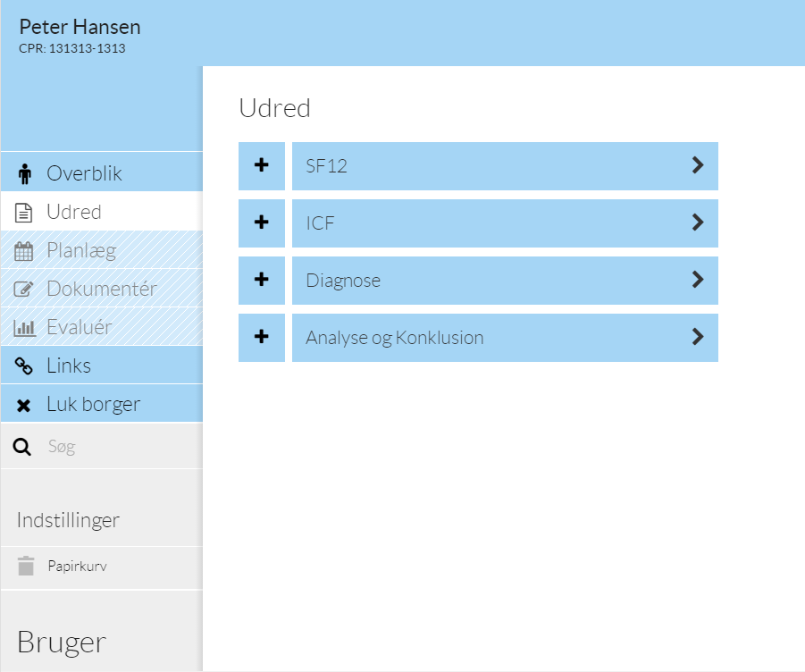Viewport: 805px width, 672px height.
Task: Click into the Søg search field
Action: 116,447
